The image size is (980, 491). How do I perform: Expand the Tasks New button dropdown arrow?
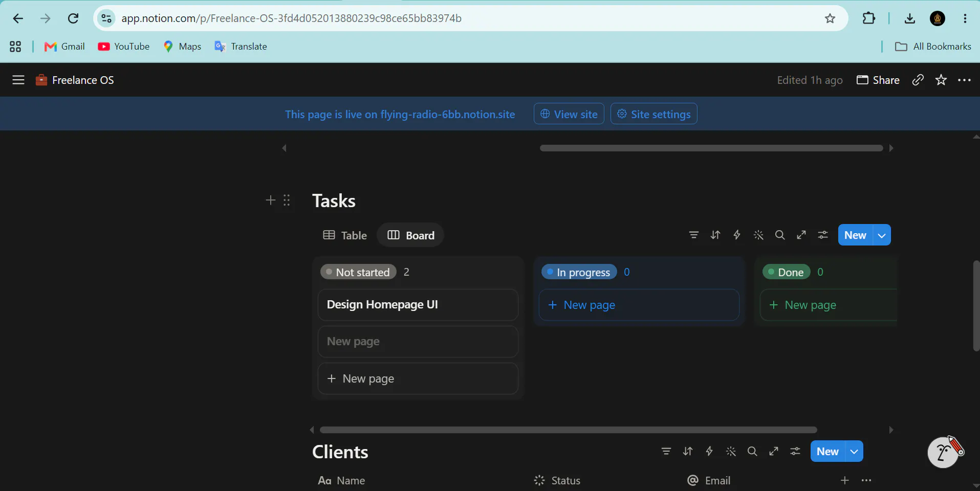tap(882, 235)
